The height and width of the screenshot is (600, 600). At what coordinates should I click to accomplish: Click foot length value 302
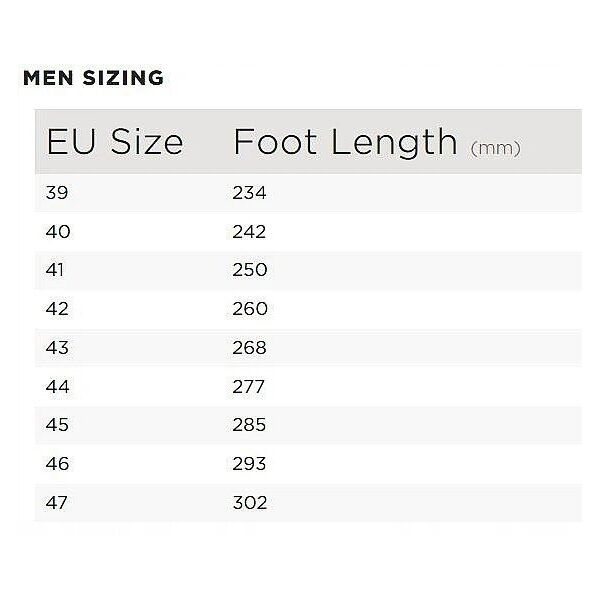pos(250,502)
